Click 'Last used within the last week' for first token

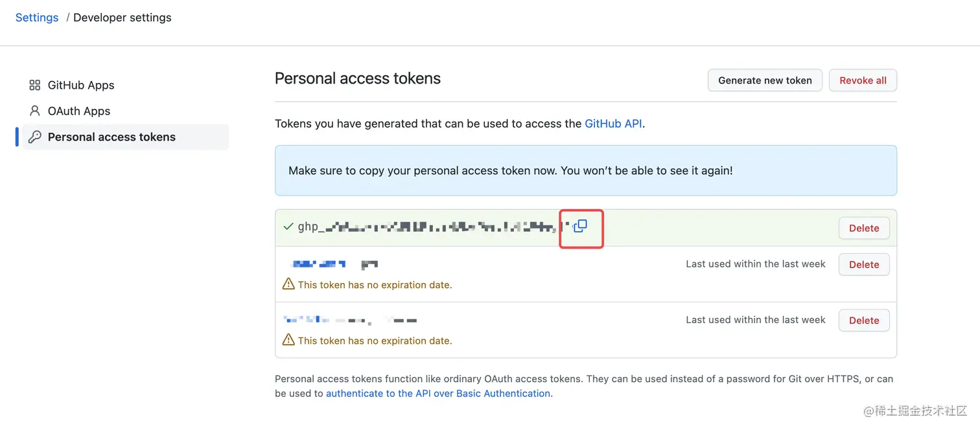coord(756,264)
